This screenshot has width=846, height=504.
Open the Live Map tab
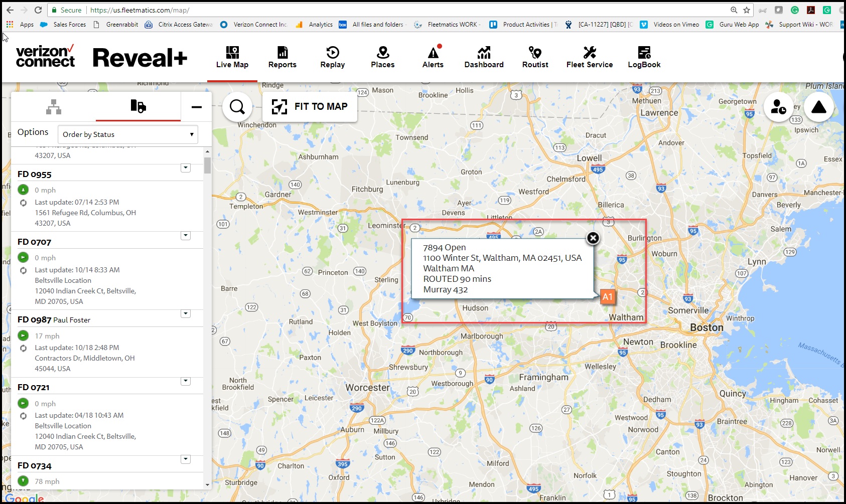click(x=232, y=57)
